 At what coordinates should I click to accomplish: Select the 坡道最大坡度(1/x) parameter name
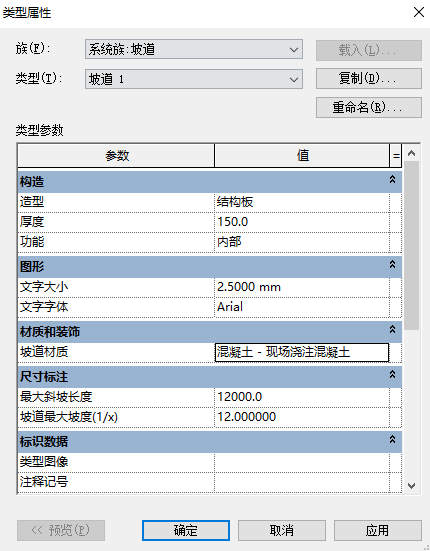tap(116, 417)
